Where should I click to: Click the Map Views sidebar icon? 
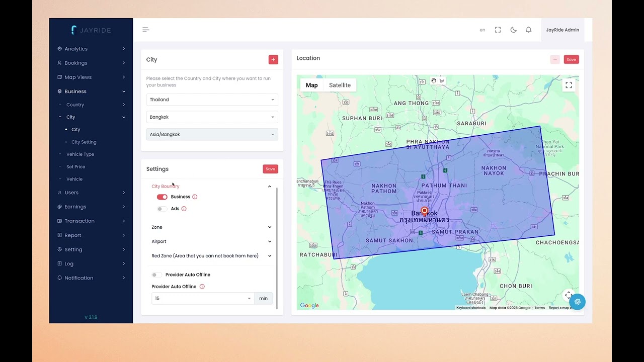point(60,77)
